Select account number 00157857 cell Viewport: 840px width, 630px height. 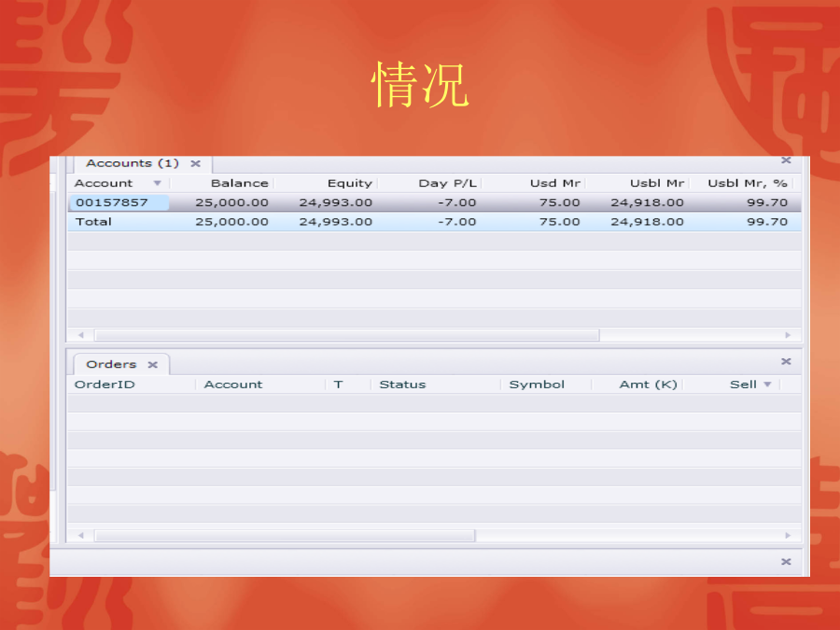[119, 203]
